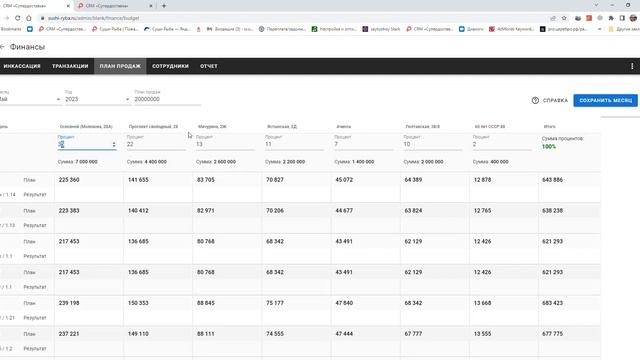
Task: Click the percent stepper arrows in the first store field
Action: 114,144
